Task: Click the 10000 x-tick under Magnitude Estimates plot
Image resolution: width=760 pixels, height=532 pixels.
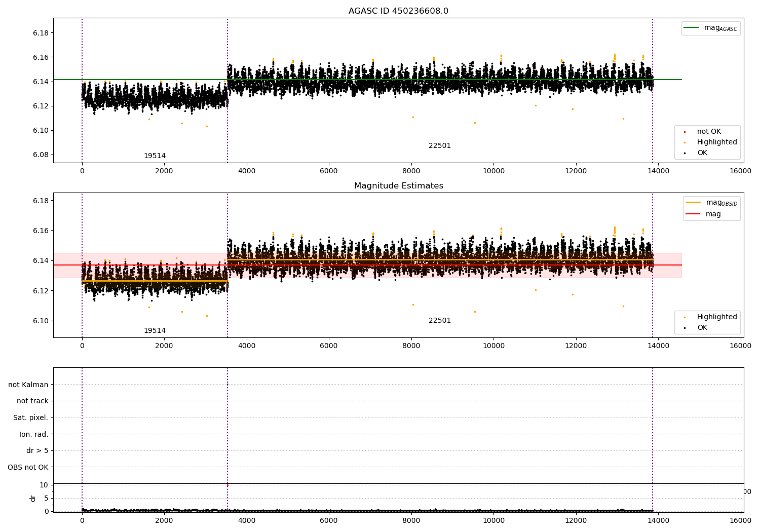Action: coord(493,346)
